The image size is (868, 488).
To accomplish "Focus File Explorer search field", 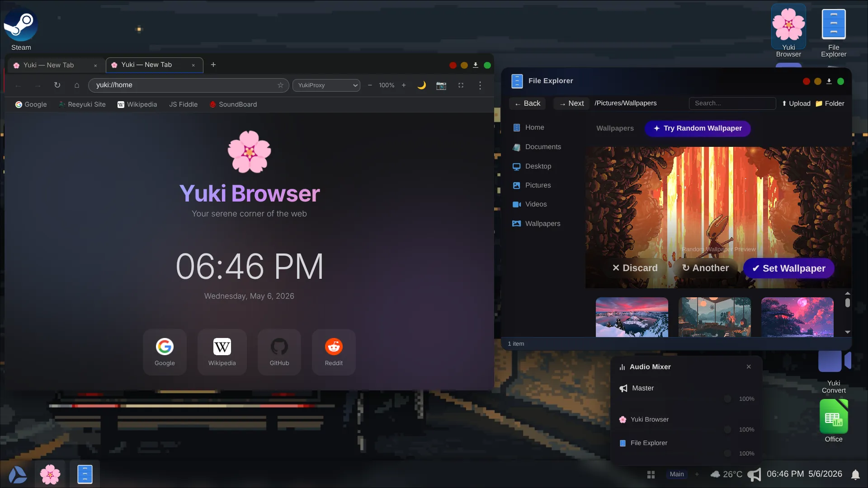I will pos(732,103).
